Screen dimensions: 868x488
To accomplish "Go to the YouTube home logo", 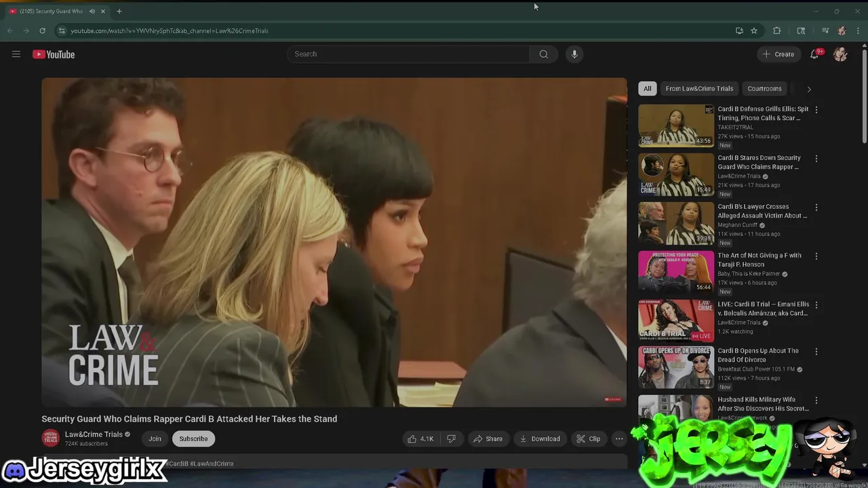I will click(x=54, y=54).
